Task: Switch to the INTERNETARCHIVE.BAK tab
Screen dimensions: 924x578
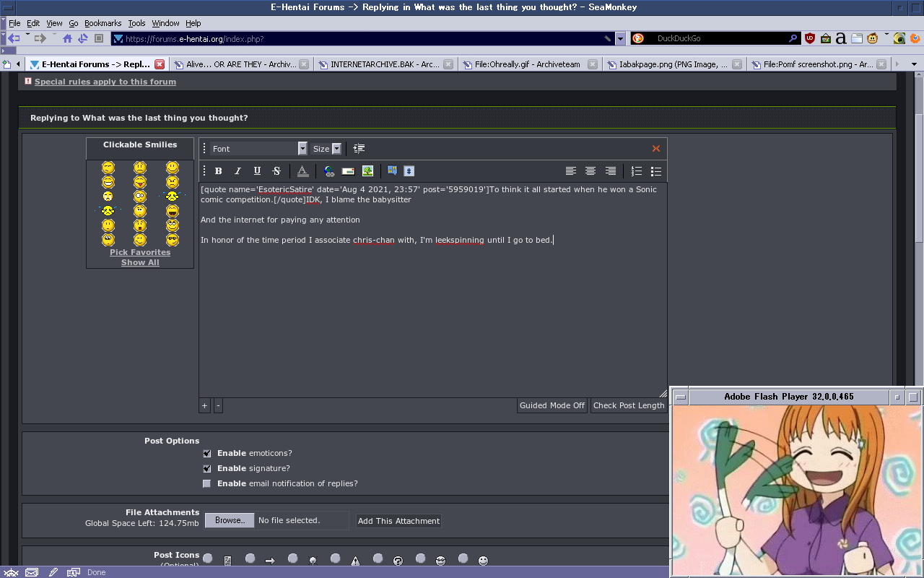Action: click(x=385, y=64)
